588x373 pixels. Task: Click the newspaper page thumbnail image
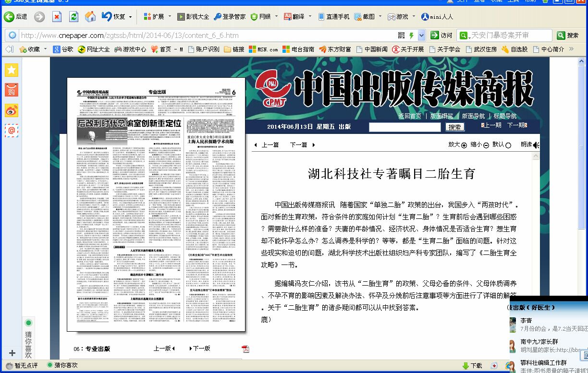[156, 204]
